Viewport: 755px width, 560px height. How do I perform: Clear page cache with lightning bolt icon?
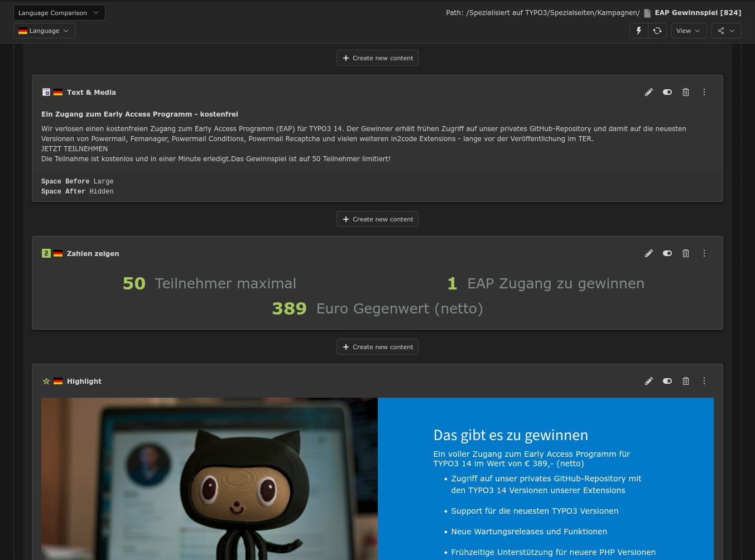[639, 31]
